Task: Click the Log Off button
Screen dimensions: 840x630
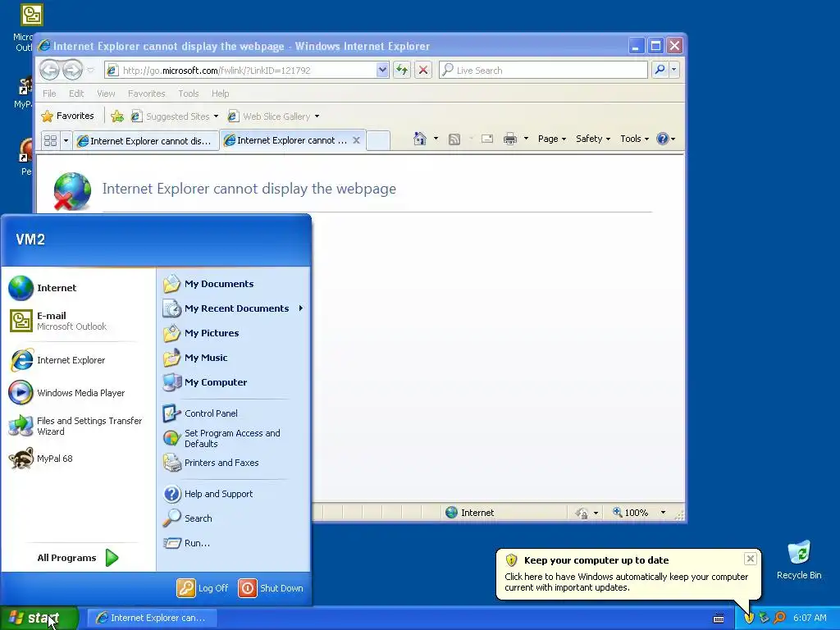Action: [x=203, y=588]
